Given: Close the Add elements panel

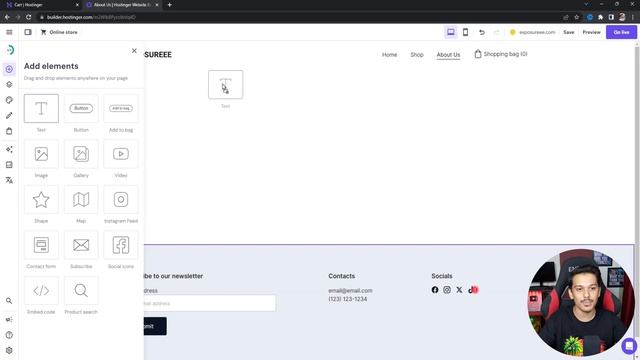Looking at the screenshot, I should (134, 51).
